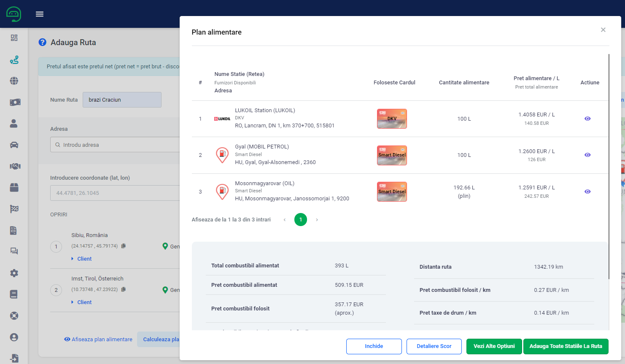The width and height of the screenshot is (625, 364).
Task: Expand Client section under Imst stop
Action: [84, 302]
